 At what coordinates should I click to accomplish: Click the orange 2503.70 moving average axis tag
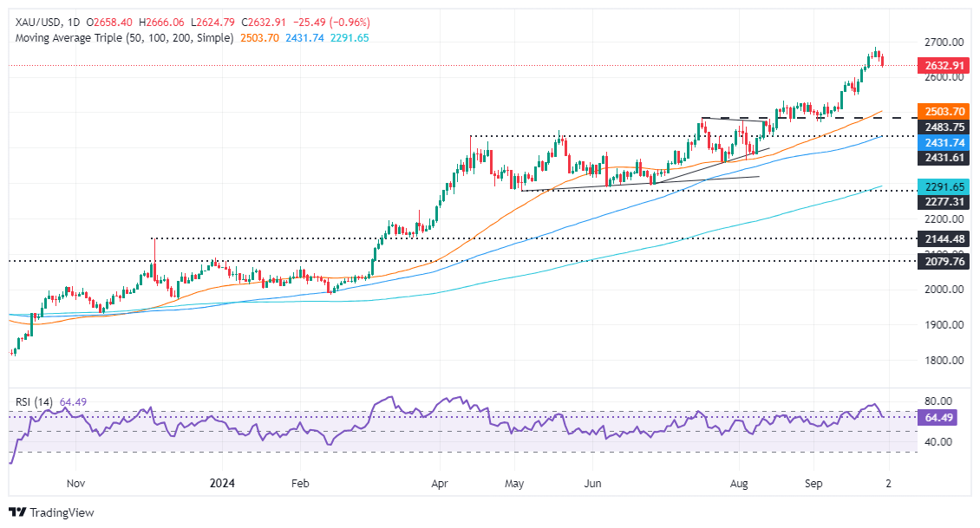coord(946,112)
